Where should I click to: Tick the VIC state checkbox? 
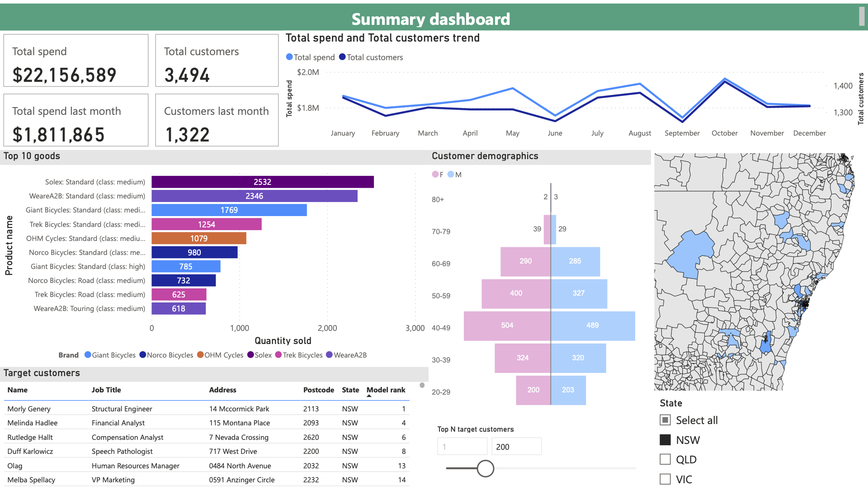pyautogui.click(x=665, y=479)
